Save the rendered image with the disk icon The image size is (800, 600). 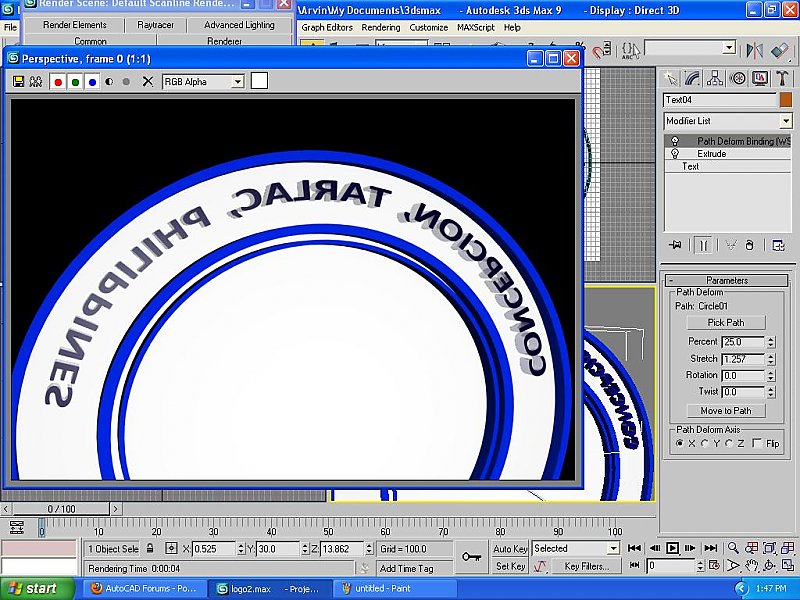tap(18, 82)
